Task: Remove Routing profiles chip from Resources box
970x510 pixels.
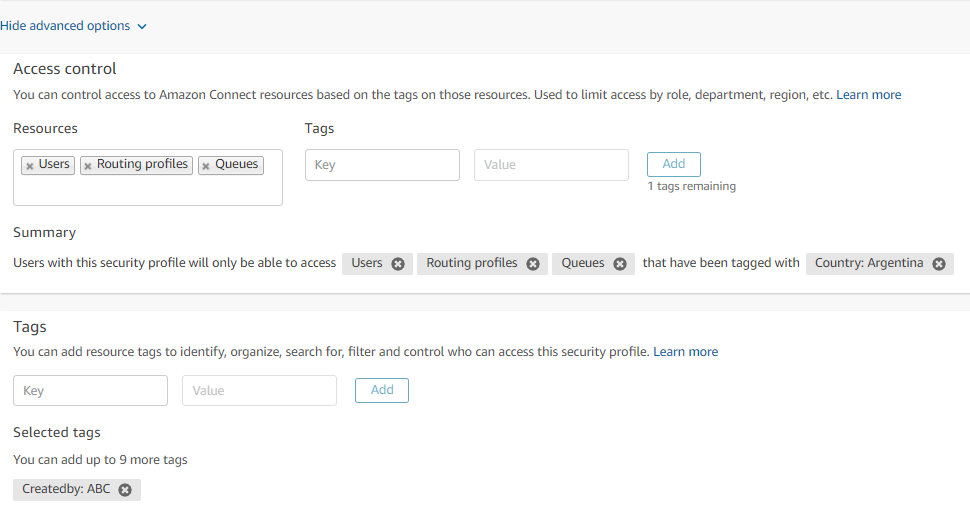Action: [x=88, y=166]
